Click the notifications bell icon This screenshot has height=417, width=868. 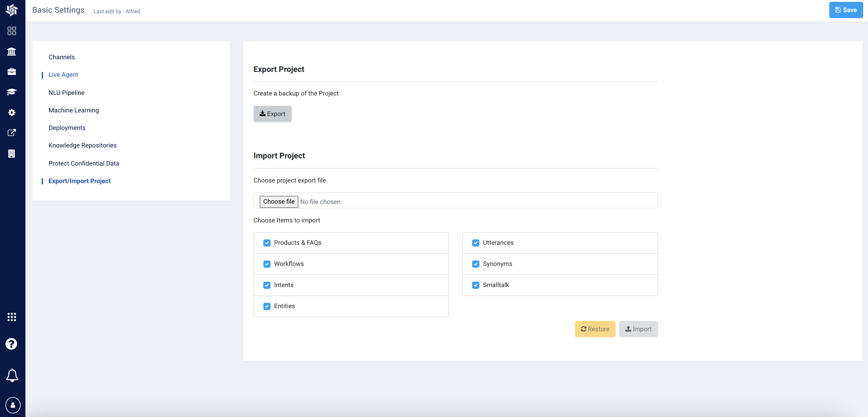[x=12, y=375]
